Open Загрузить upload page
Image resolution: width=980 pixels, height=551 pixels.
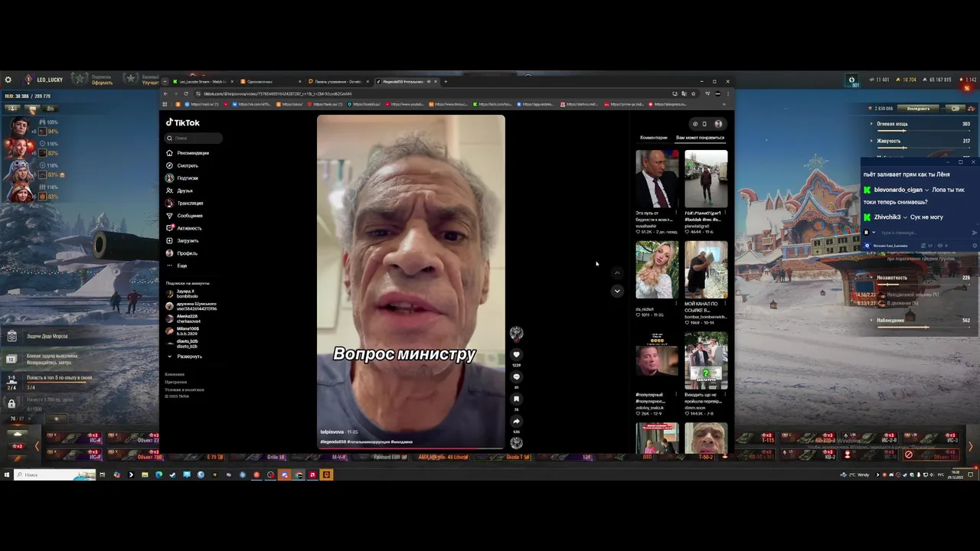183,240
